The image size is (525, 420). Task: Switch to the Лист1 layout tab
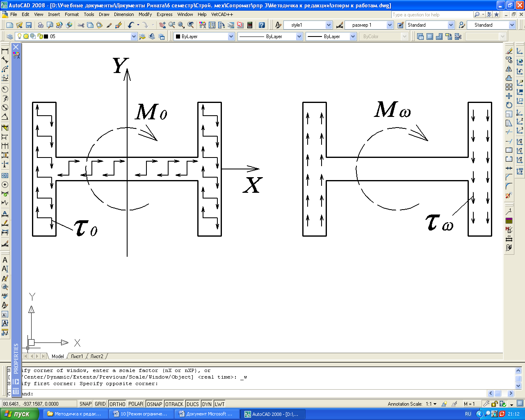tap(77, 356)
